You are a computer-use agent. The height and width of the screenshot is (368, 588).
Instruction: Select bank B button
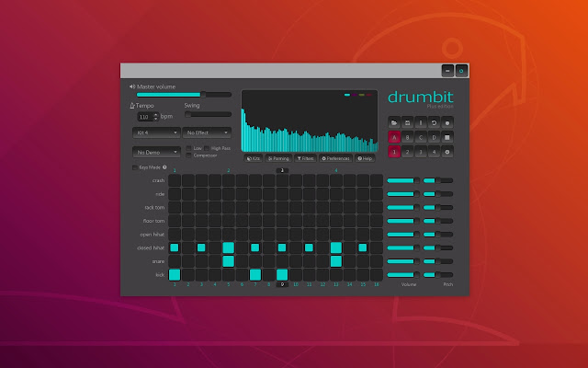407,137
